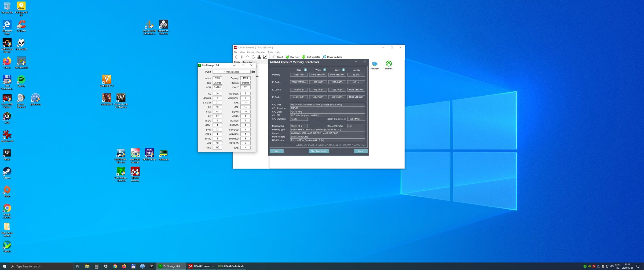
Task: Switch to the Menu tab in AIDA64
Action: tap(237, 62)
